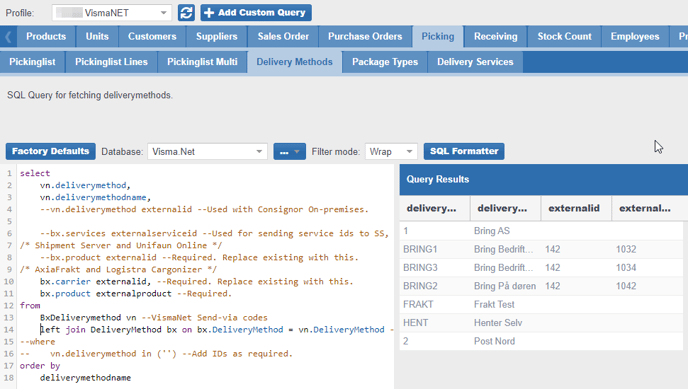
Task: Click the Bring På døren cell
Action: pos(505,286)
